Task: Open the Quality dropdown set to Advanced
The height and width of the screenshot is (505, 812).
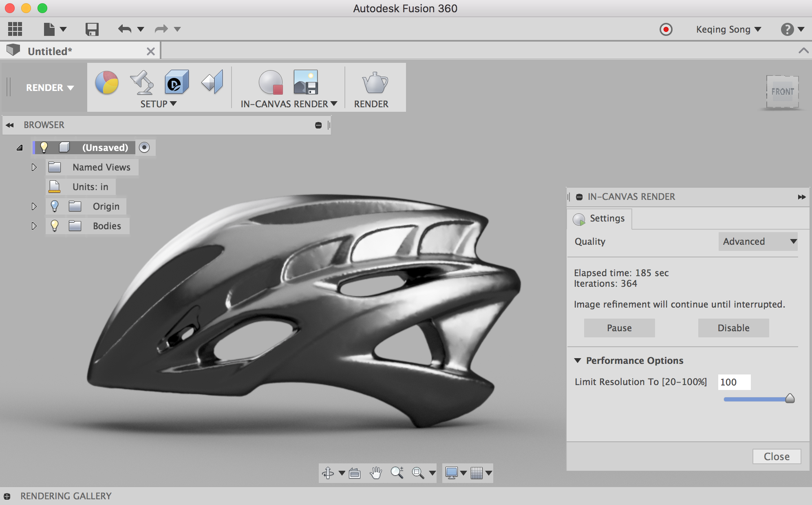Action: tap(758, 241)
